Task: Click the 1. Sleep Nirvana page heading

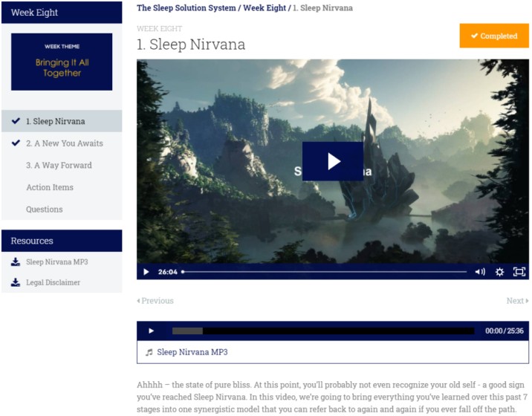Action: click(191, 45)
